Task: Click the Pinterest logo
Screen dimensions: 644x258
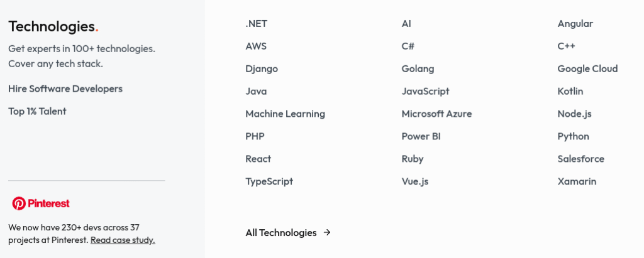Action: pyautogui.click(x=41, y=203)
